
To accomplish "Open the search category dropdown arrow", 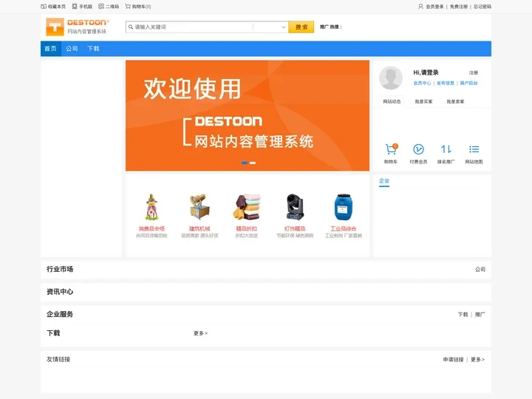I will click(283, 27).
